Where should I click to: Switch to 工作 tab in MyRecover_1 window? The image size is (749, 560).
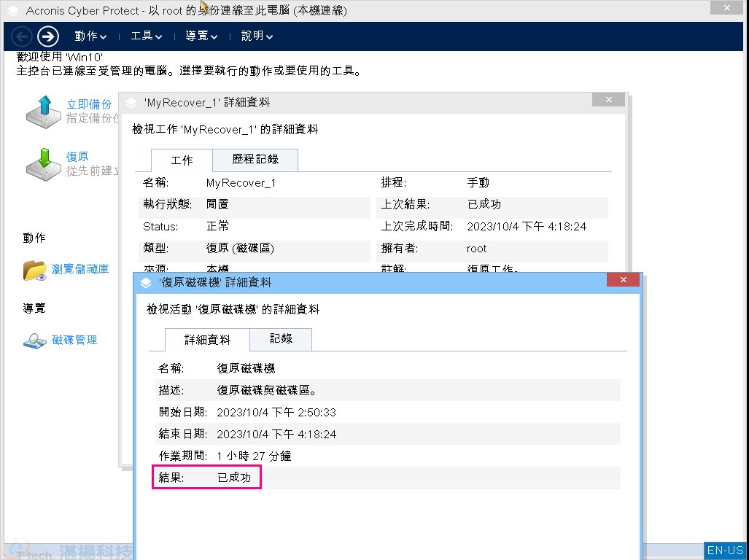182,160
